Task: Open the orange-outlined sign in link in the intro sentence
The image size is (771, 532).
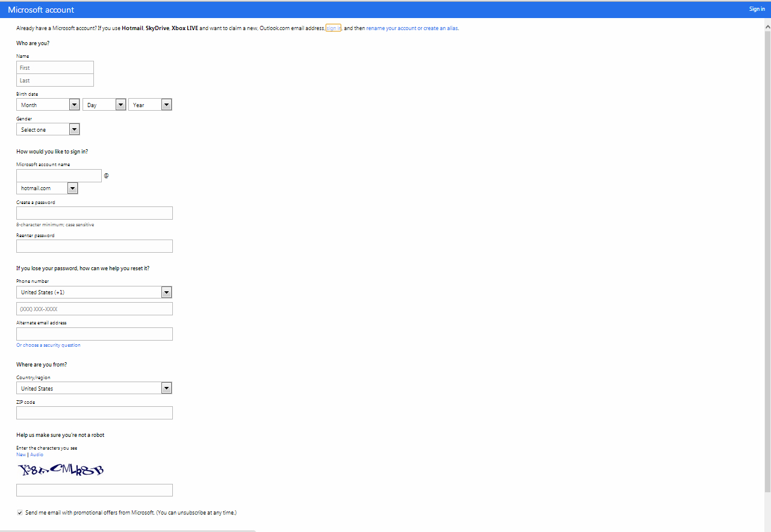Action: point(334,28)
